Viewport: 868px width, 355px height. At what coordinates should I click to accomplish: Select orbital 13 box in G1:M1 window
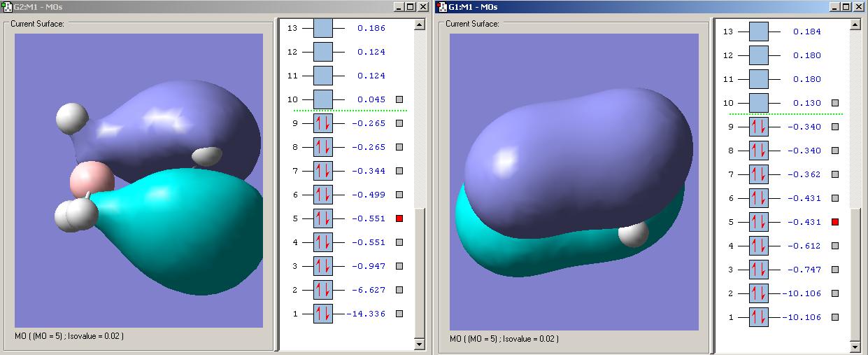click(759, 32)
